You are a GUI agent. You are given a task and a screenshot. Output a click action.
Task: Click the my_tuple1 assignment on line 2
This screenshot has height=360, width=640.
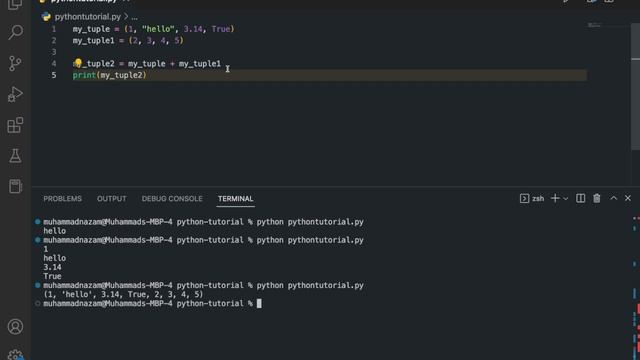(x=128, y=40)
